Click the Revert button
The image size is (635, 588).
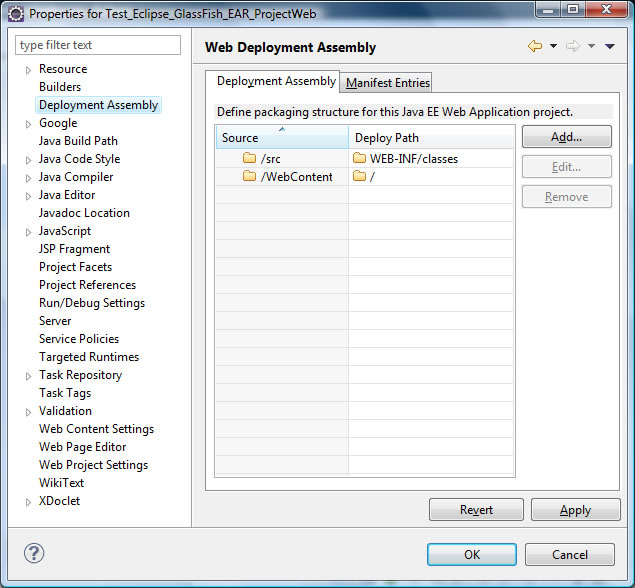[x=476, y=509]
